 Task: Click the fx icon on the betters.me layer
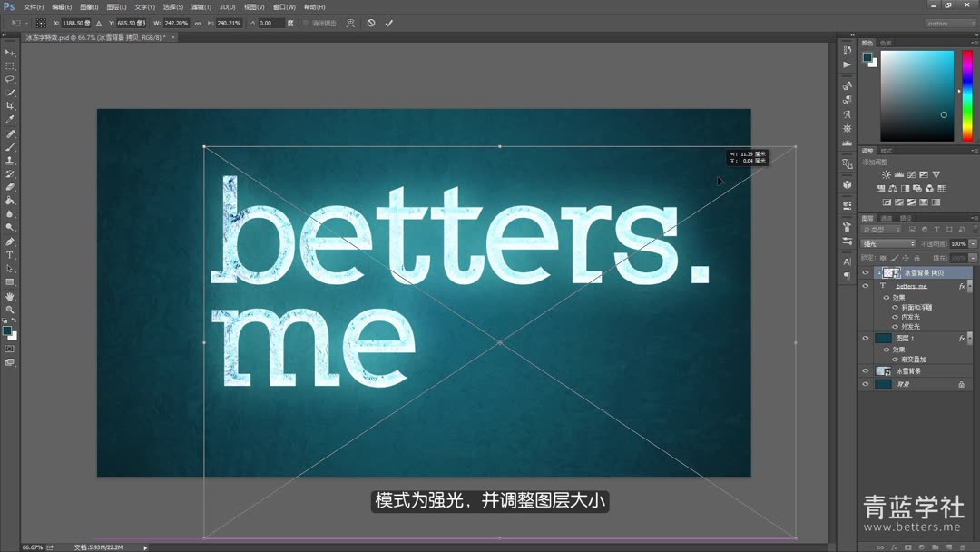962,287
